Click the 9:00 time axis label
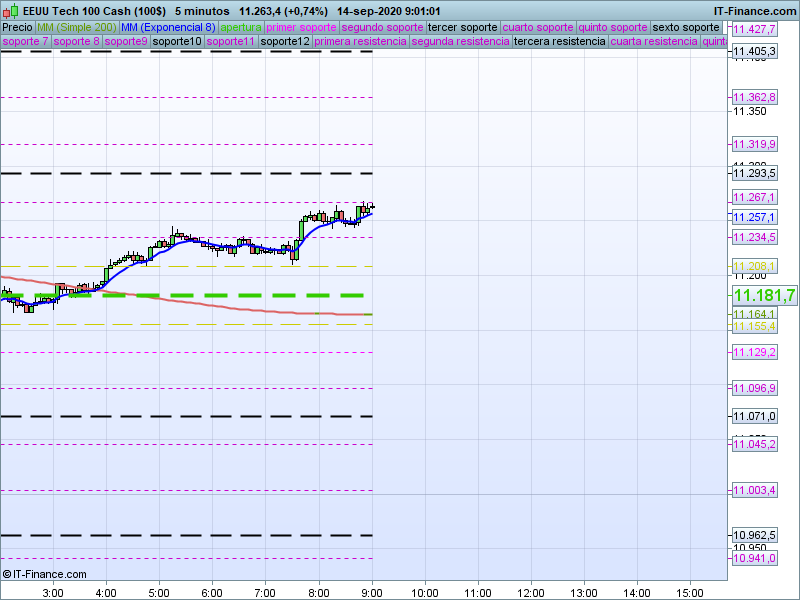This screenshot has height=600, width=800. click(372, 592)
